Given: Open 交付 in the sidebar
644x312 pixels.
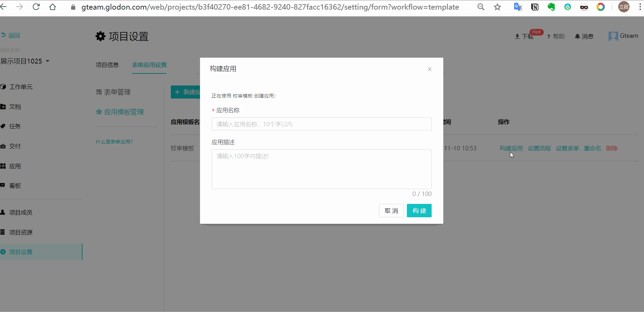Looking at the screenshot, I should [x=15, y=146].
